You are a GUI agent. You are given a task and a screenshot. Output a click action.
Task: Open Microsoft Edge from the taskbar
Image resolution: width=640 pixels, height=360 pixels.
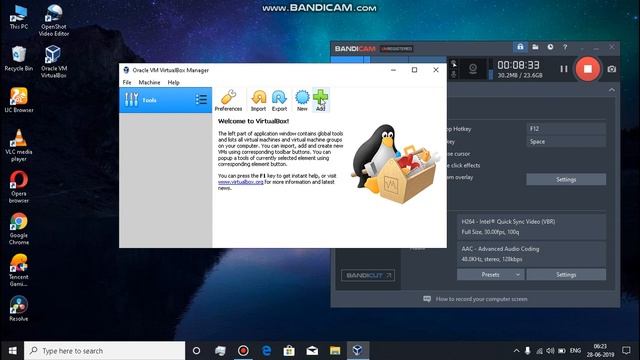click(x=266, y=351)
